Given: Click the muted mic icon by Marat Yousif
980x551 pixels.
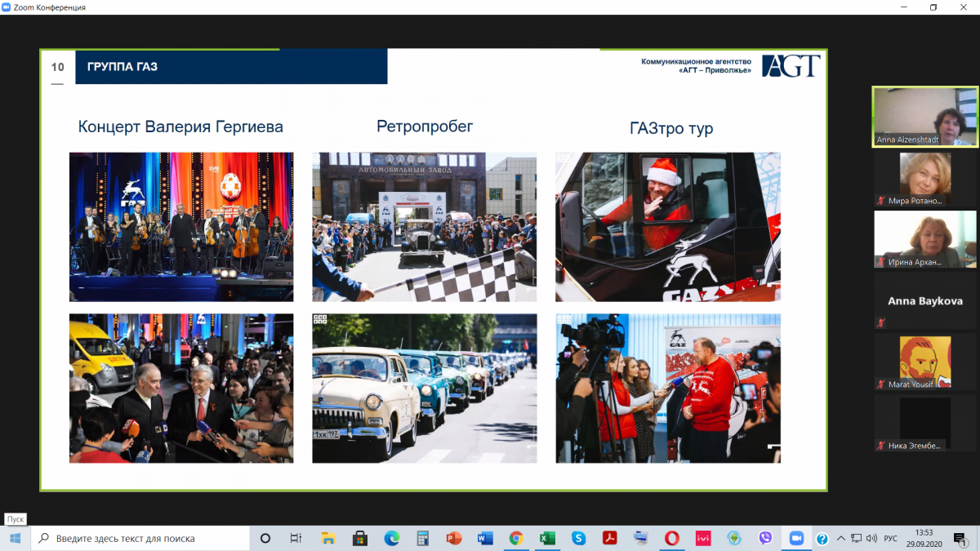Looking at the screenshot, I should [881, 384].
